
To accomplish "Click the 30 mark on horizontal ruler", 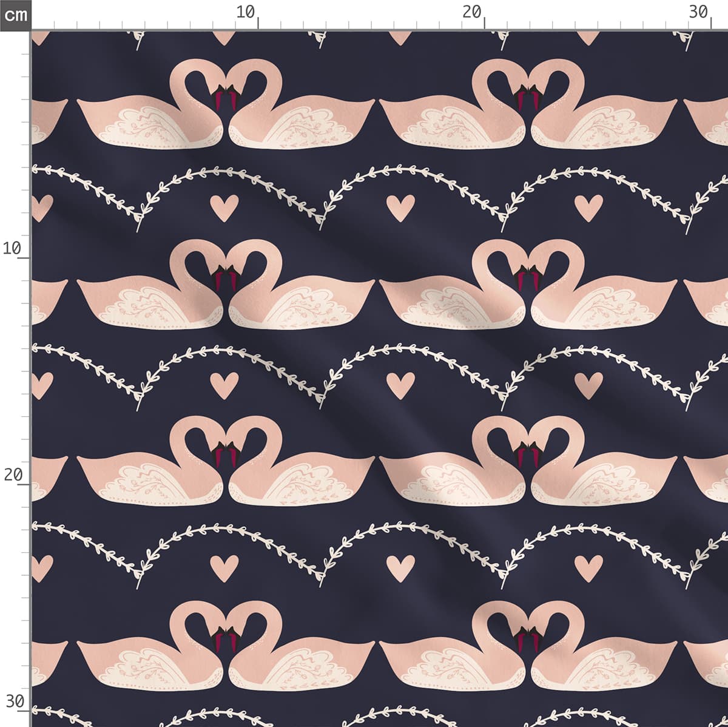I will click(x=698, y=12).
